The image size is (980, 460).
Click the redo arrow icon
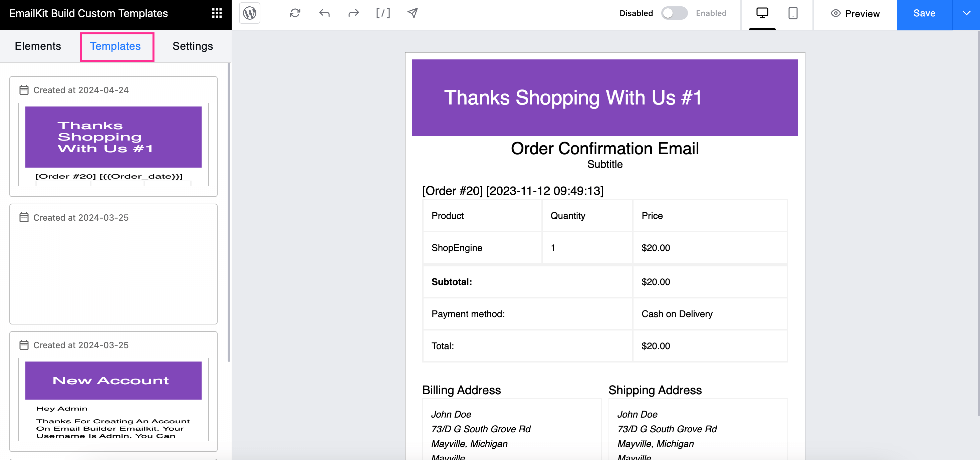point(354,12)
